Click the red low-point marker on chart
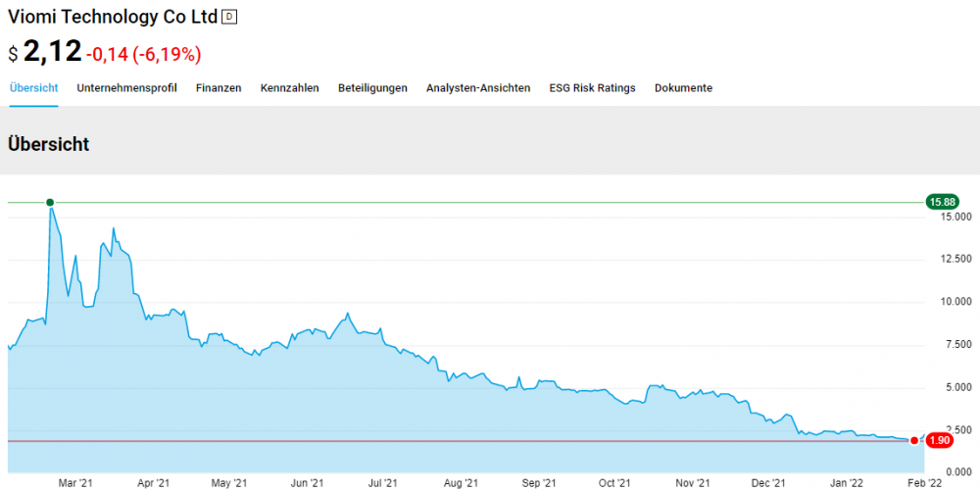 coord(914,441)
